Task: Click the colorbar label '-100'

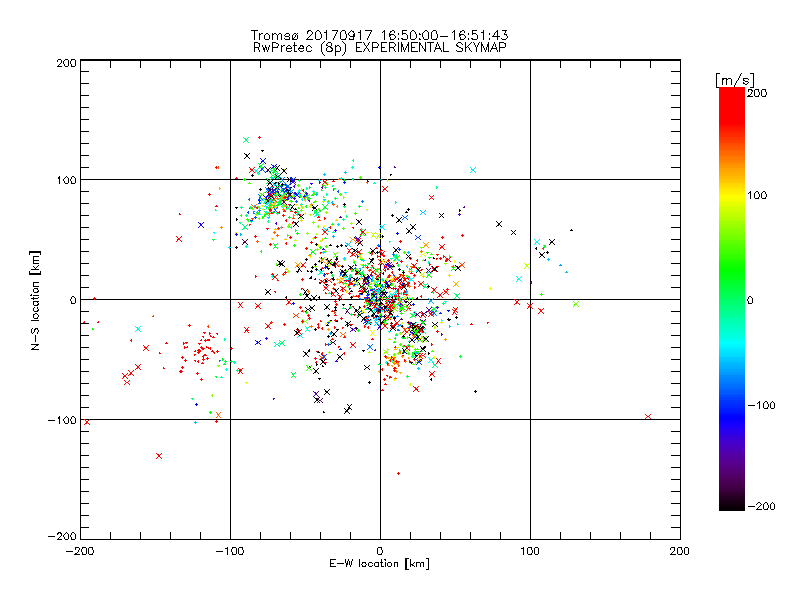Action: click(761, 405)
